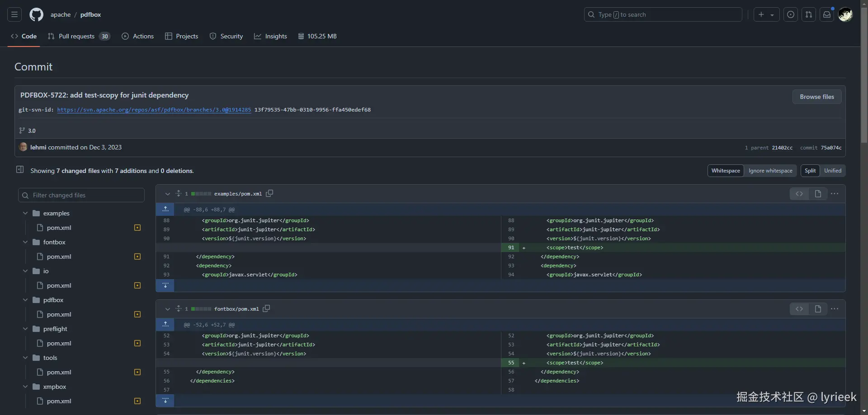The image size is (868, 415).
Task: Collapse the tools folder in file tree
Action: pos(25,358)
